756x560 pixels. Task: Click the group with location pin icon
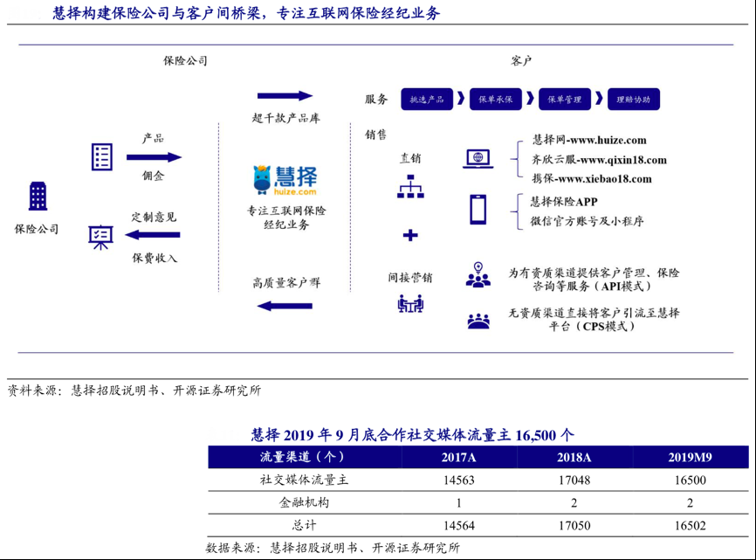(x=478, y=274)
